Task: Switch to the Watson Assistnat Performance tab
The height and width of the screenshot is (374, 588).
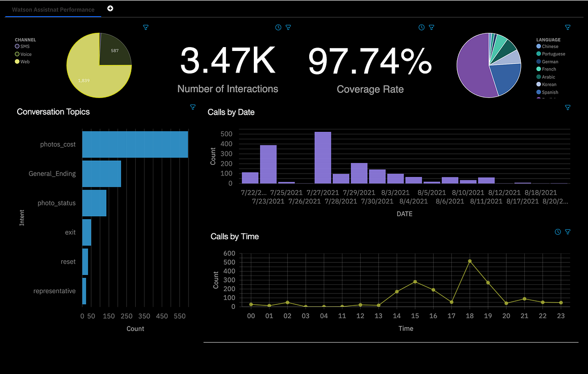Action: point(52,9)
